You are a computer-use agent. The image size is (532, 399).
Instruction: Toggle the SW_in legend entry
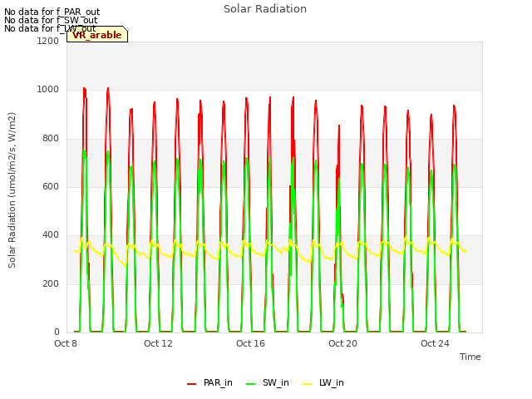pyautogui.click(x=268, y=382)
